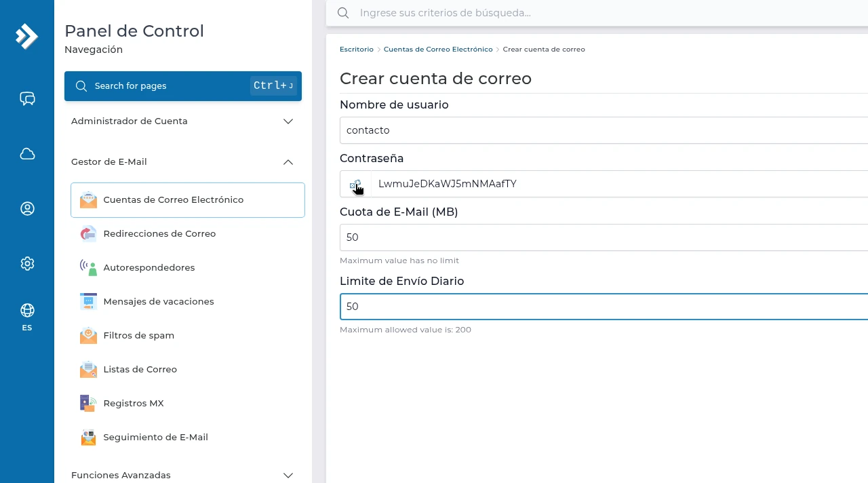Viewport: 868px width, 483px height.
Task: Open Listas de Correo menu item
Action: pyautogui.click(x=188, y=370)
